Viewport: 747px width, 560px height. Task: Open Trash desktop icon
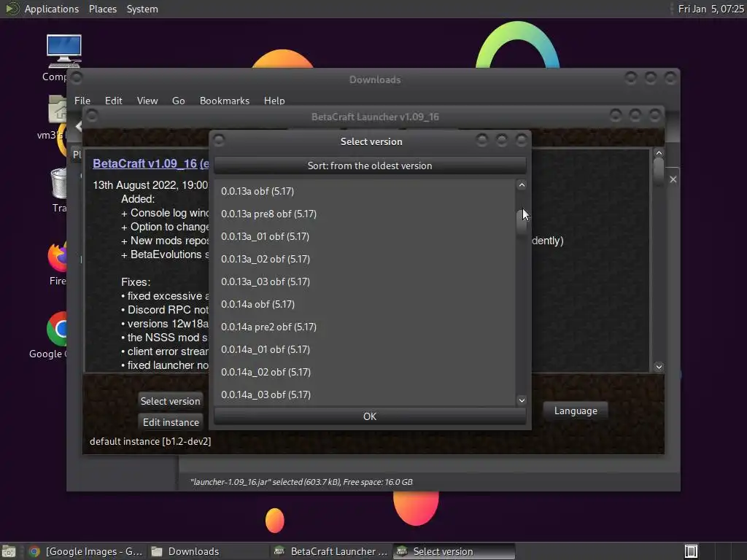coord(58,183)
